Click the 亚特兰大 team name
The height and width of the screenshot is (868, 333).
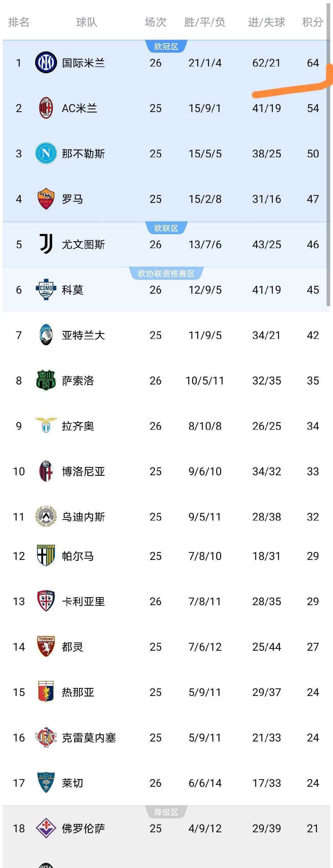83,335
